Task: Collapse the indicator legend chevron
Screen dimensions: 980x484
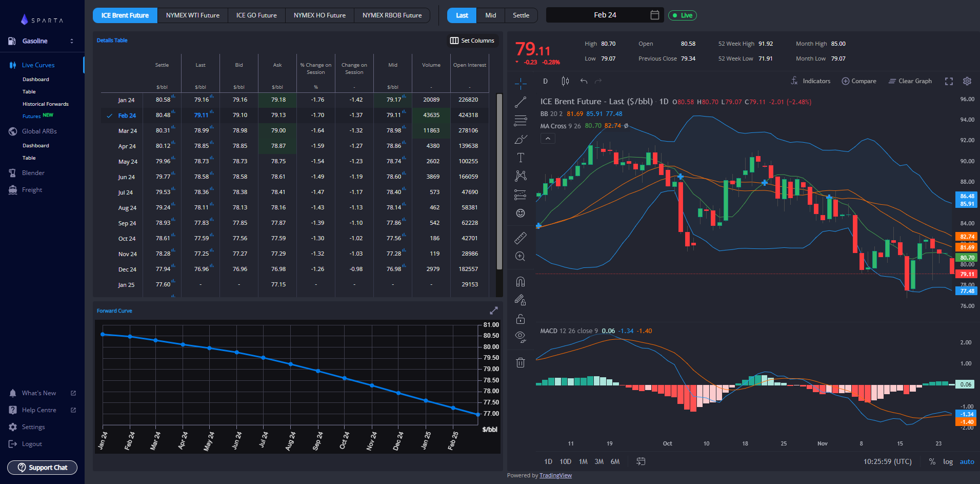Action: [x=548, y=139]
